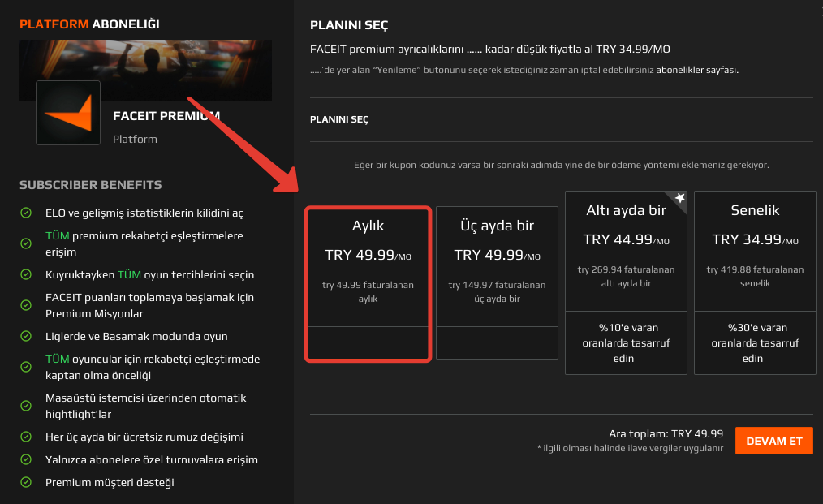The width and height of the screenshot is (823, 504).
Task: Click the DEVAM ET button
Action: [774, 441]
